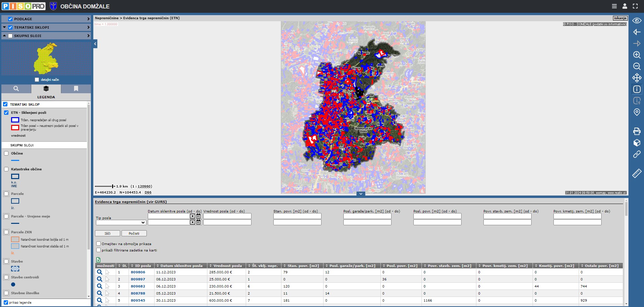Image resolution: width=644 pixels, height=307 pixels.
Task: Select the pan map tool
Action: coord(636,78)
